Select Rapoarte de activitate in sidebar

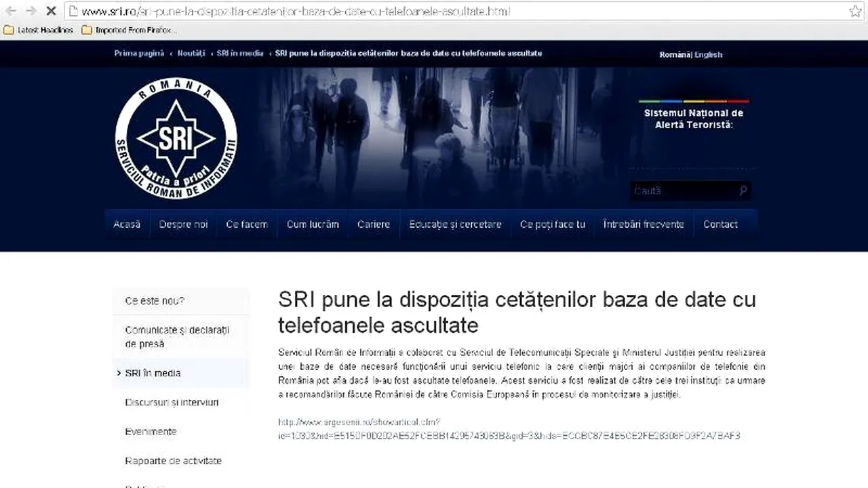pos(173,460)
